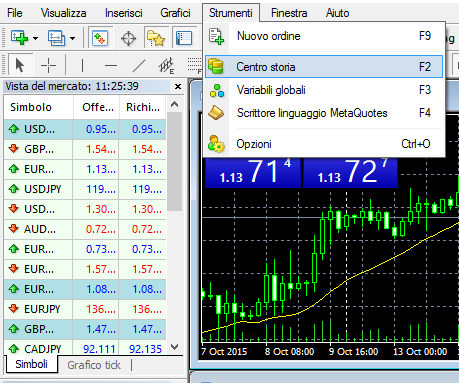Select the USDJPY symbol row
The width and height of the screenshot is (459, 383).
85,189
